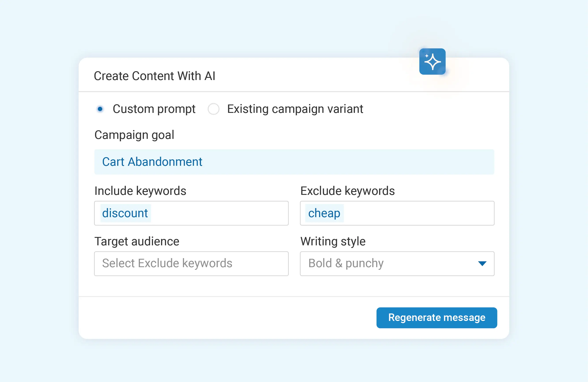Click the Target audience input field

point(191,263)
